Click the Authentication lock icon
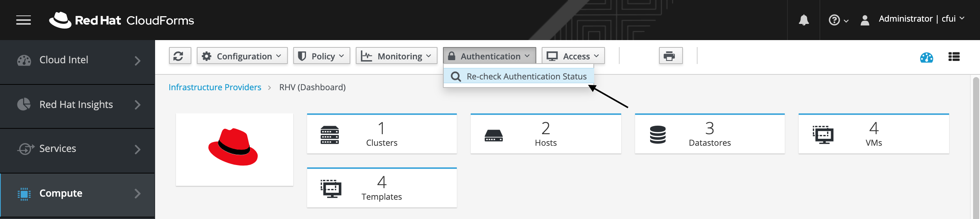The width and height of the screenshot is (980, 219). click(451, 56)
